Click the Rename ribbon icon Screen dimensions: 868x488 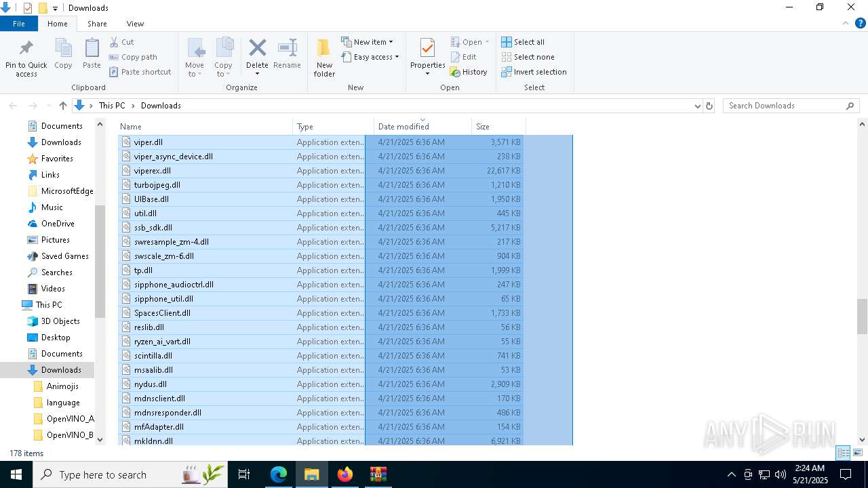point(287,48)
